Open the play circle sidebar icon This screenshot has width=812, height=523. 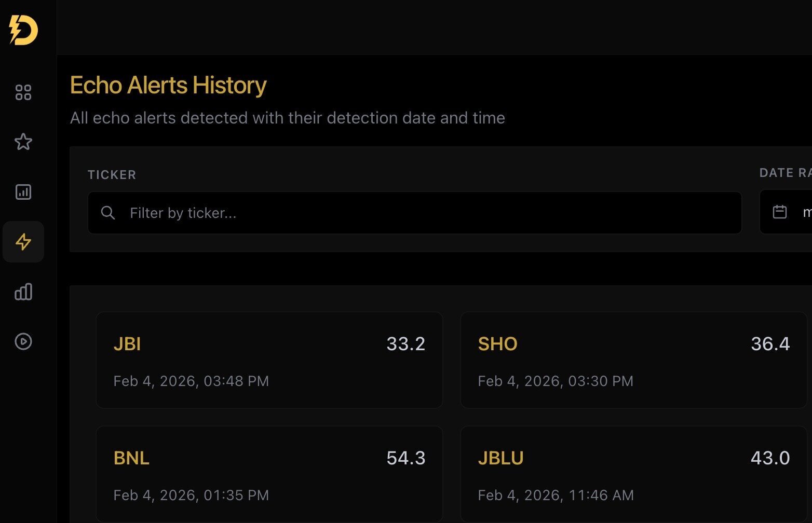[x=23, y=341]
